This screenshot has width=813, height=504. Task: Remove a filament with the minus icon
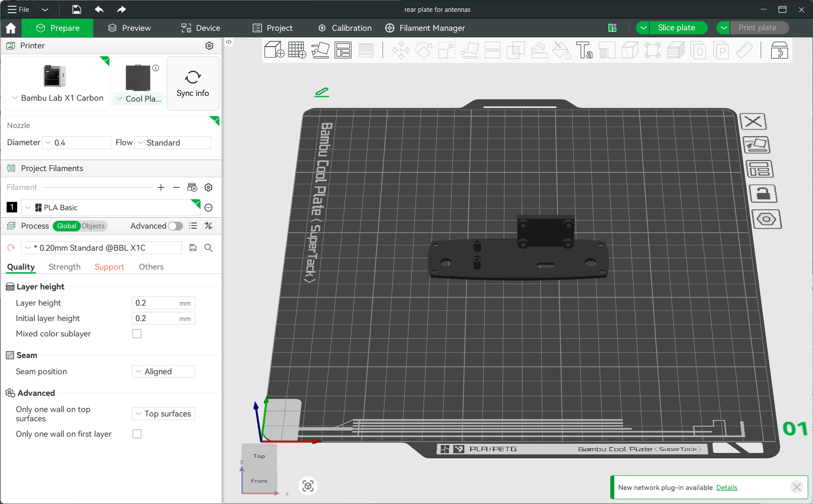(x=176, y=187)
